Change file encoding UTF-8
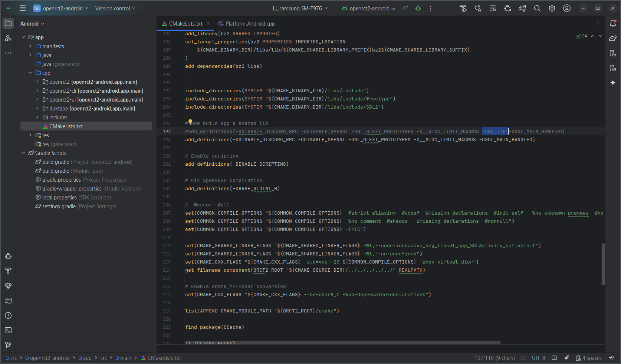The width and height of the screenshot is (621, 364). tap(538, 358)
